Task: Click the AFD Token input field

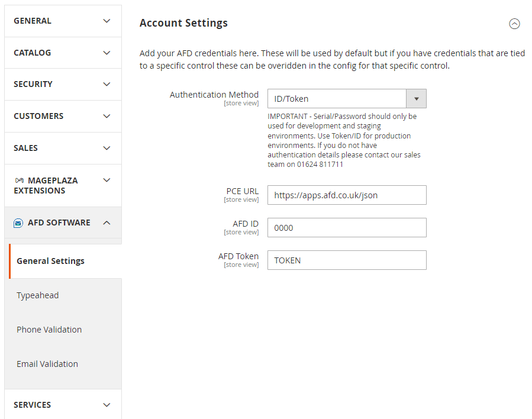Action: (347, 260)
